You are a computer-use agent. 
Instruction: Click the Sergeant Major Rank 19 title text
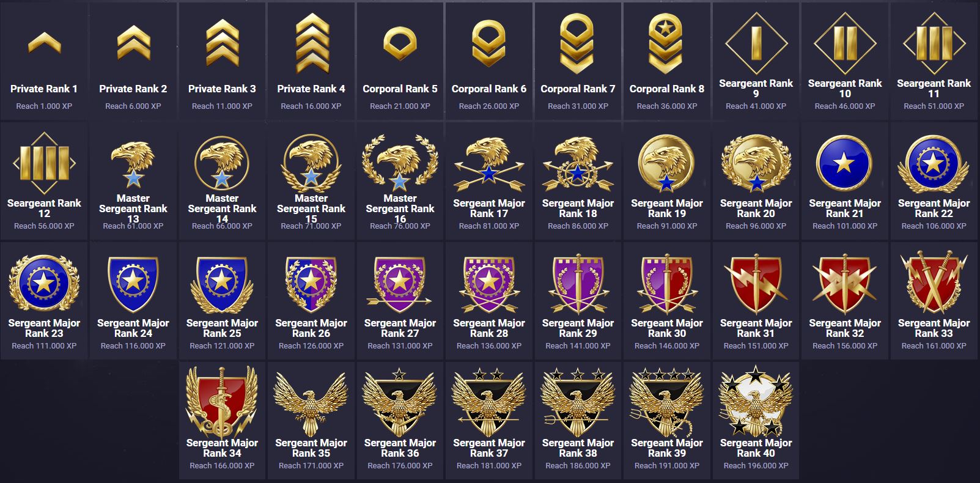[666, 208]
